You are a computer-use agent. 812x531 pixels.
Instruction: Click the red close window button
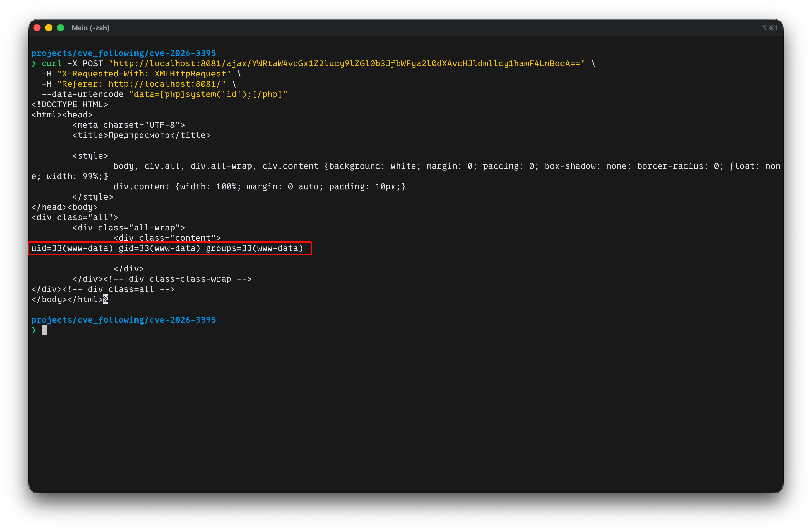point(37,28)
